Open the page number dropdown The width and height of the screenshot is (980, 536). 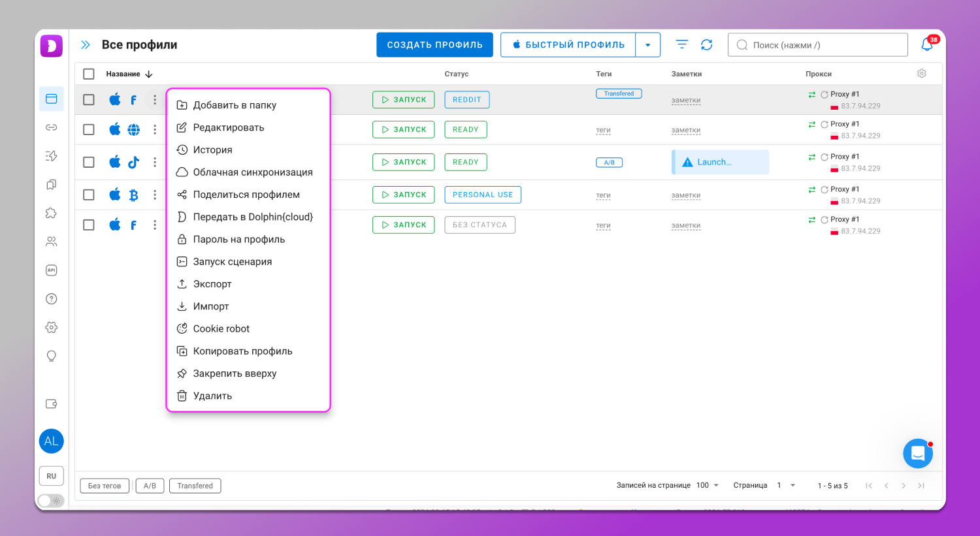click(x=786, y=485)
